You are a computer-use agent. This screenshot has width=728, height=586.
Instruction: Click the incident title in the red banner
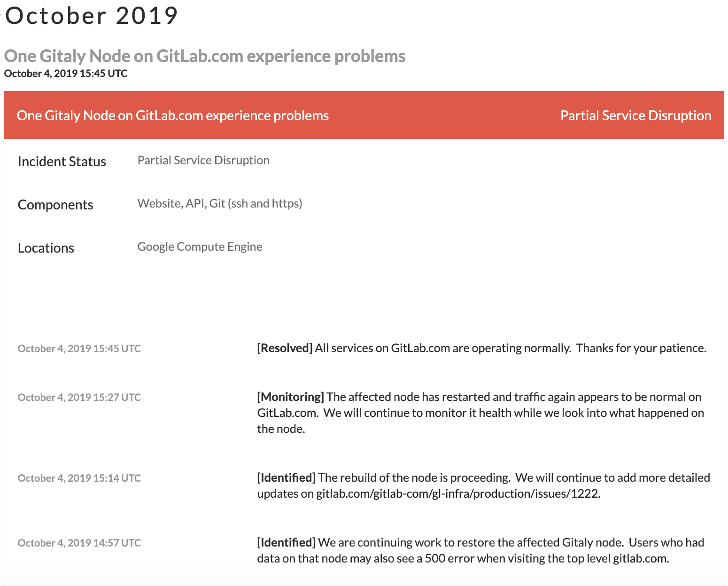pos(173,116)
